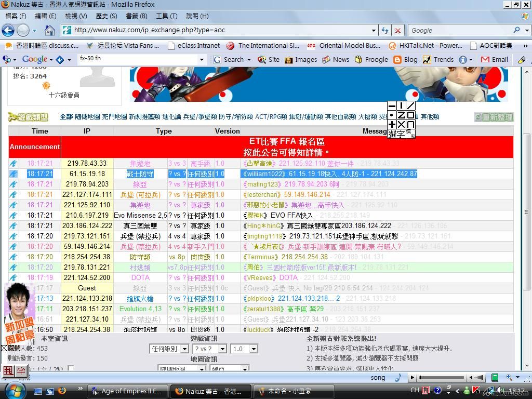Click the 全部 game type filter link
Viewport: 532px width, 399px height.
click(66, 117)
